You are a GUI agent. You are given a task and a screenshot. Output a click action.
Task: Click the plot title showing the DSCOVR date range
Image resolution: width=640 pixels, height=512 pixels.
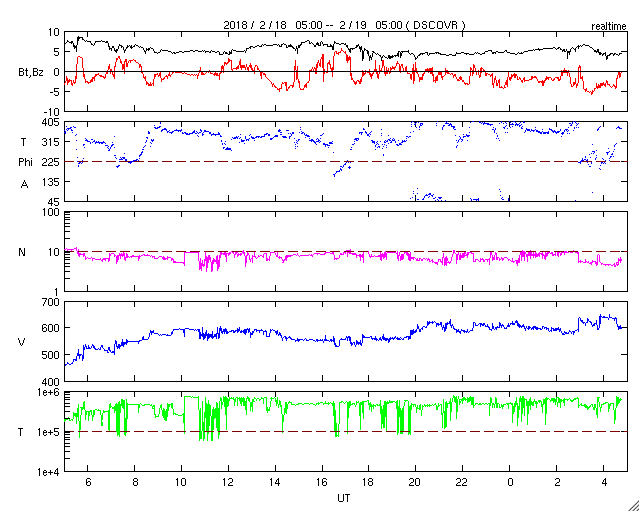point(344,25)
